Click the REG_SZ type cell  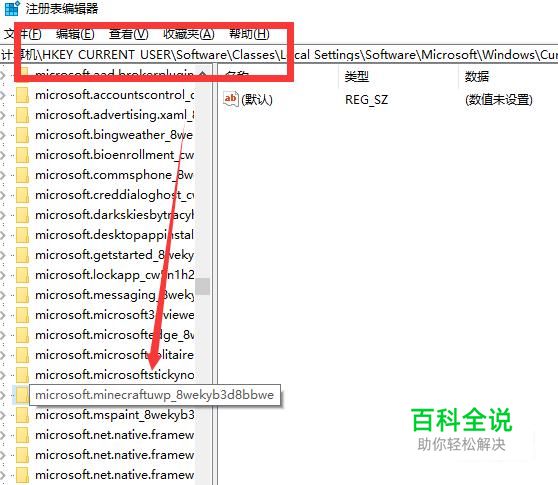(366, 100)
